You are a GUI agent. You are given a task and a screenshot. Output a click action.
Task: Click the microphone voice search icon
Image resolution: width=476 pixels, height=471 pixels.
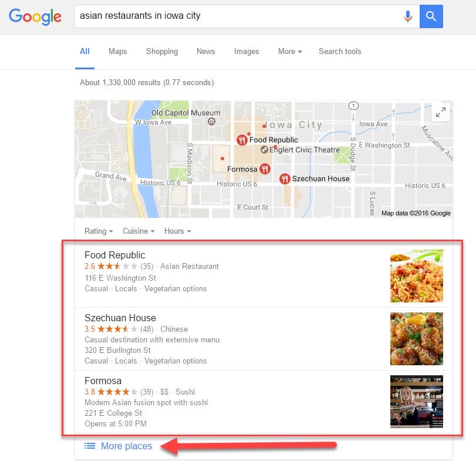point(408,16)
